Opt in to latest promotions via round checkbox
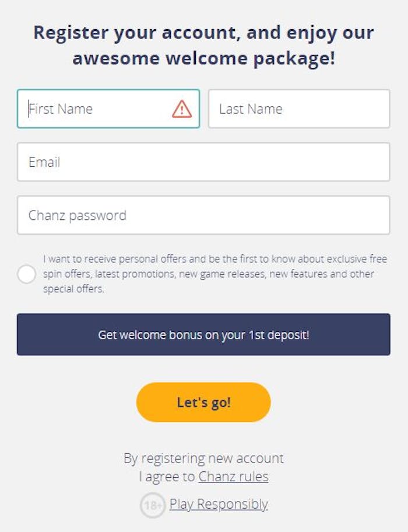The height and width of the screenshot is (532, 408). coord(26,274)
